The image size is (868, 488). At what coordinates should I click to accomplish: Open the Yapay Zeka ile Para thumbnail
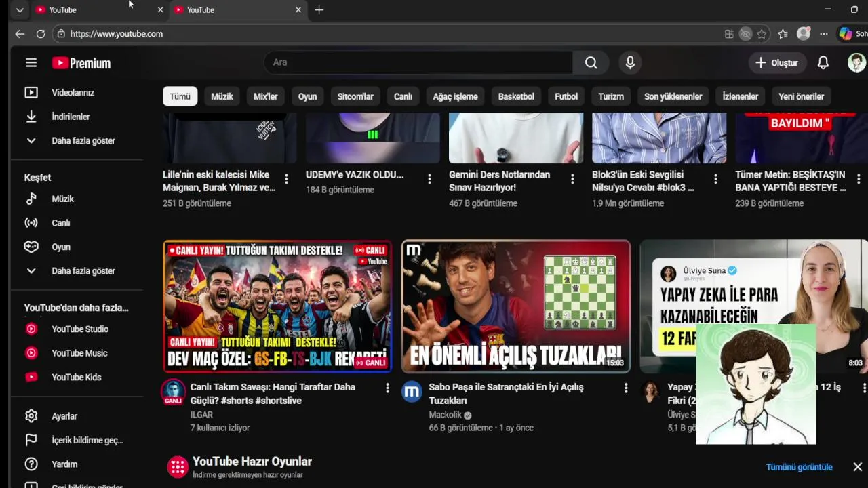pos(753,306)
